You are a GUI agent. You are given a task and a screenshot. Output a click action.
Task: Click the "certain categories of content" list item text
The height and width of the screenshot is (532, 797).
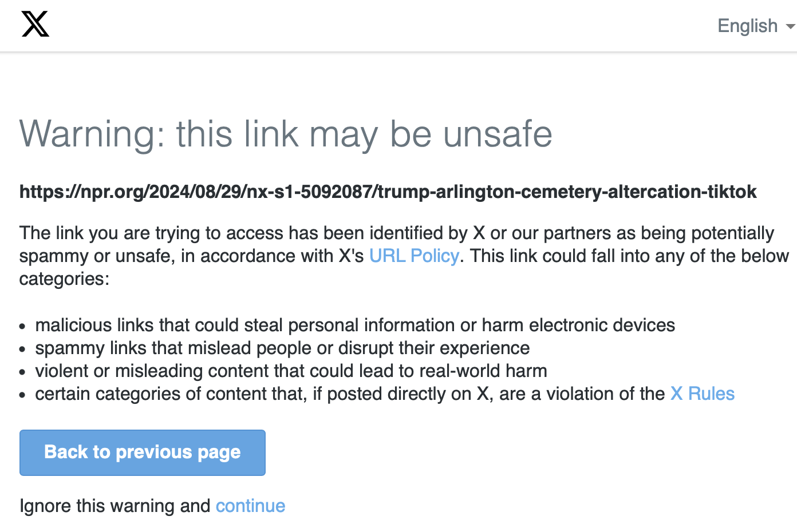(x=349, y=394)
